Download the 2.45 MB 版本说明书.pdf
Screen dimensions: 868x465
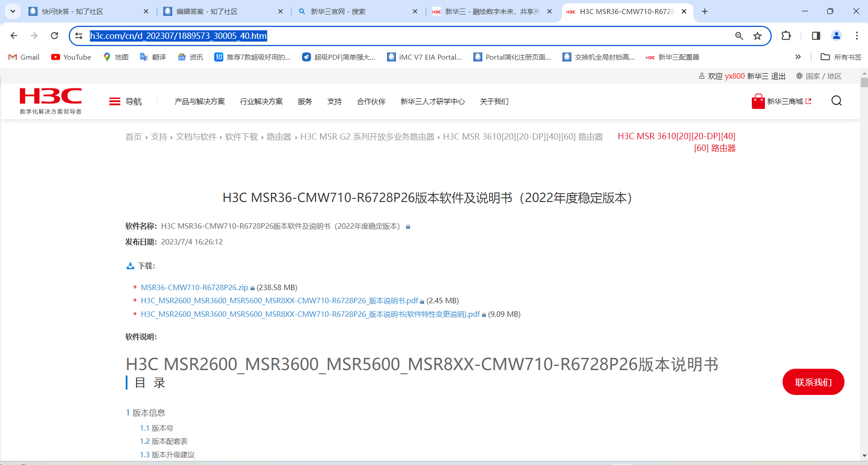(x=279, y=301)
